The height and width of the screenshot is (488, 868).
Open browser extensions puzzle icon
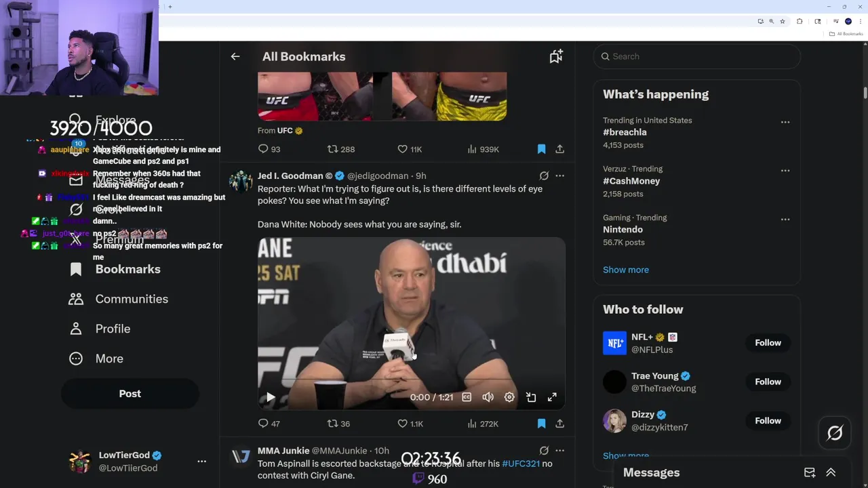(x=800, y=21)
